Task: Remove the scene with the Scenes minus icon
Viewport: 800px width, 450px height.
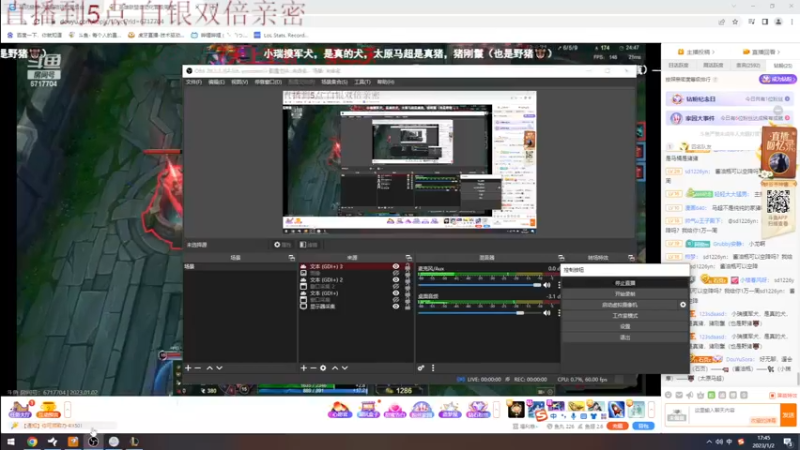Action: 198,368
